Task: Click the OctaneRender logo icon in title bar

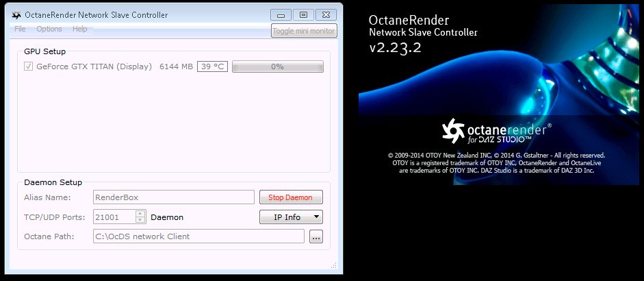Action: (16, 15)
